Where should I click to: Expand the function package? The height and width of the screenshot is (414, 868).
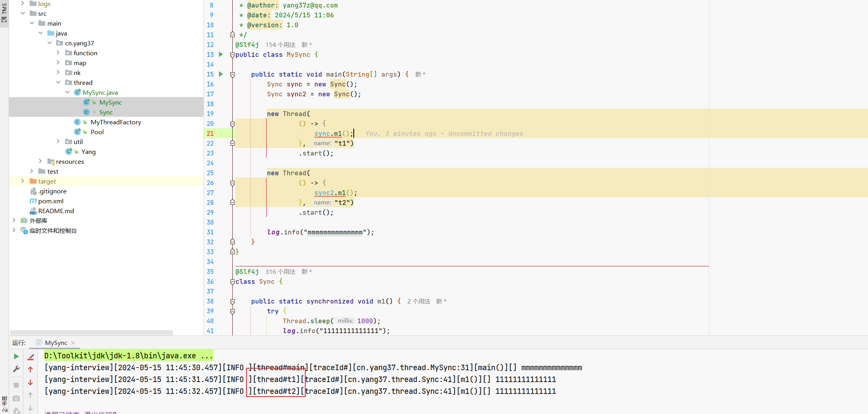coord(58,52)
